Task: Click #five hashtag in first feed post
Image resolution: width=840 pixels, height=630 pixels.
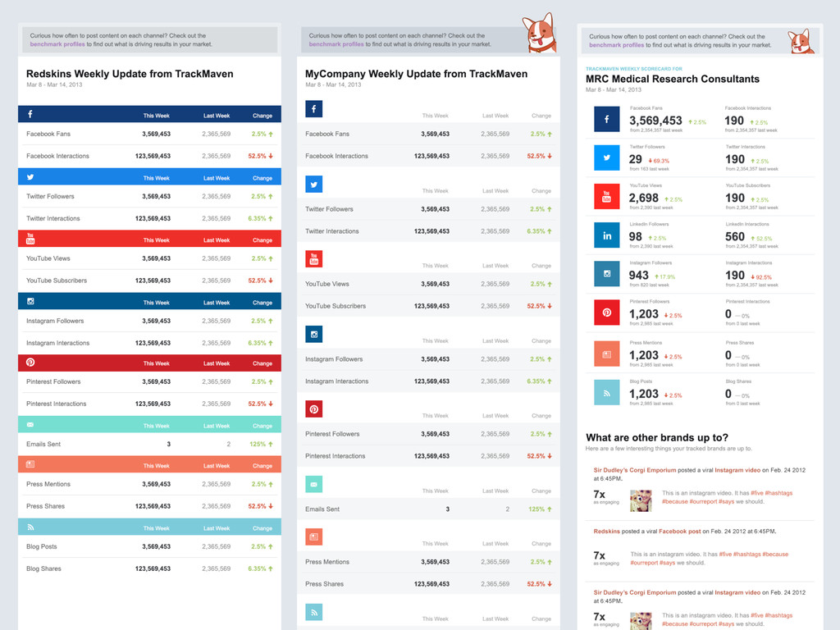Action: point(757,493)
